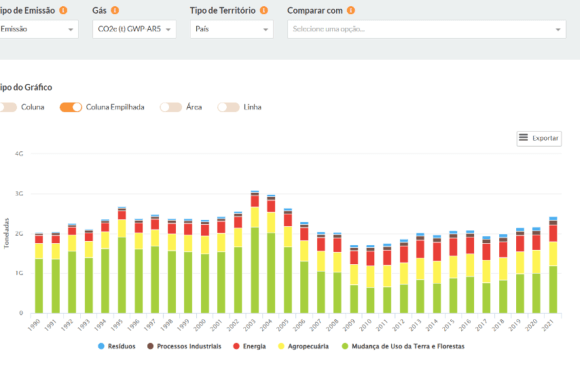This screenshot has width=580, height=366.
Task: Expand the País territory dropdown
Action: click(x=232, y=29)
